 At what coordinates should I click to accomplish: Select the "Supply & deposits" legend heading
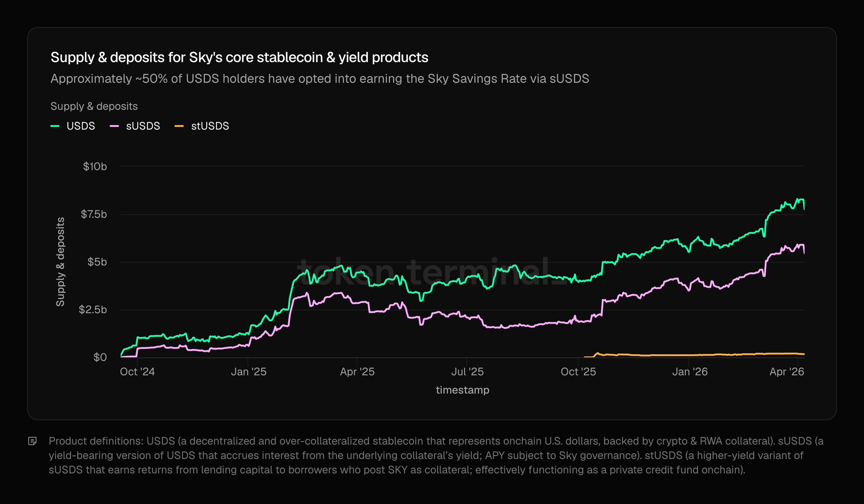[x=94, y=106]
